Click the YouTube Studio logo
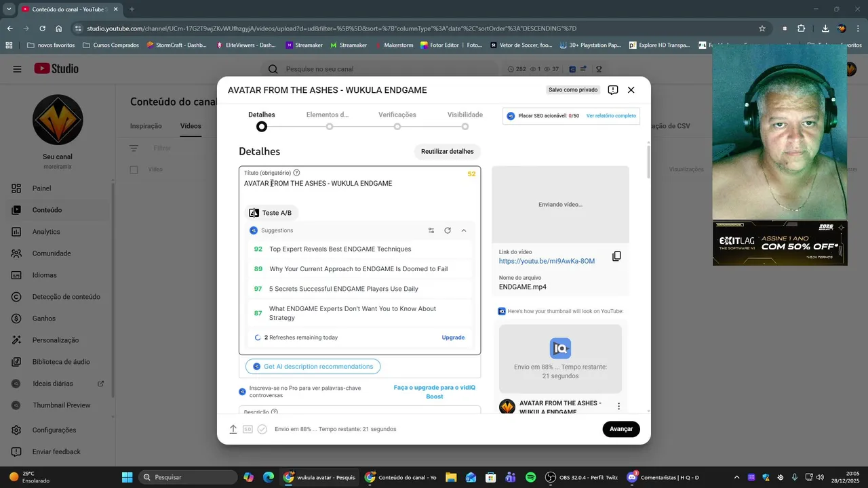 tap(56, 68)
